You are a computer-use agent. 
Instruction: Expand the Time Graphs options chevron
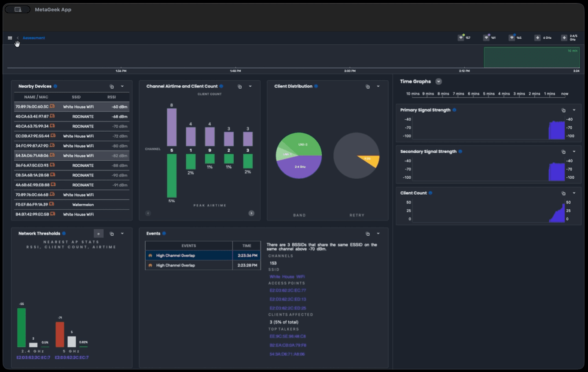point(438,81)
